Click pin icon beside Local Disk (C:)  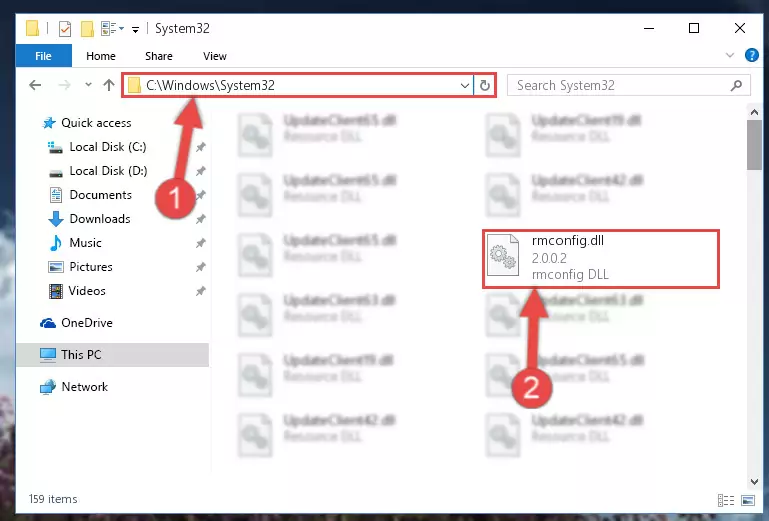click(201, 147)
